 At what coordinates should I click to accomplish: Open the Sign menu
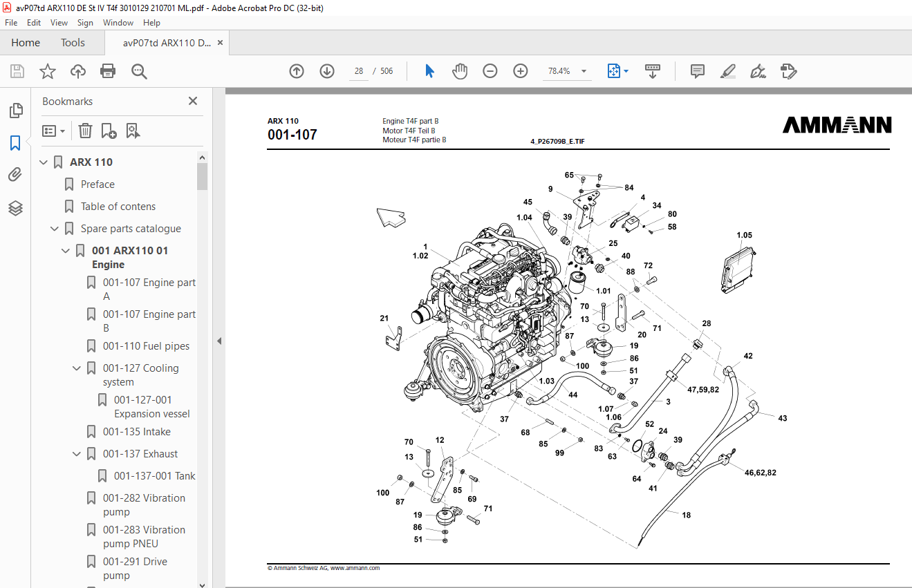[x=85, y=23]
